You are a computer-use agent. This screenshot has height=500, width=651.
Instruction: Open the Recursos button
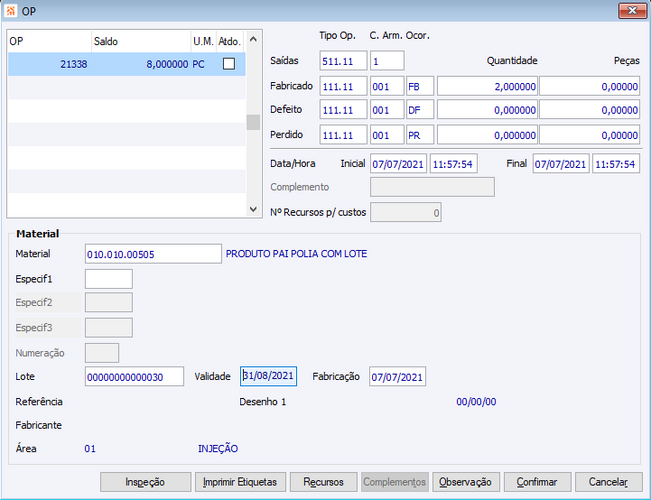point(323,482)
